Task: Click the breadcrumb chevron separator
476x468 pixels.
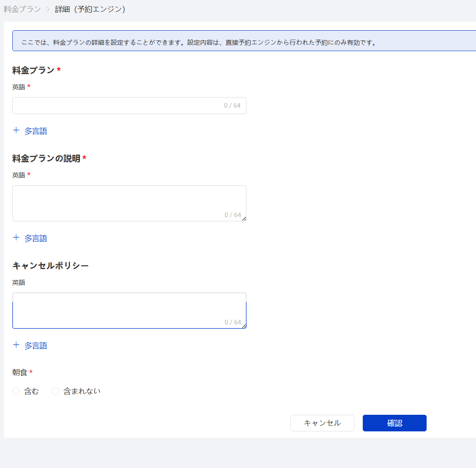Action: (48, 9)
